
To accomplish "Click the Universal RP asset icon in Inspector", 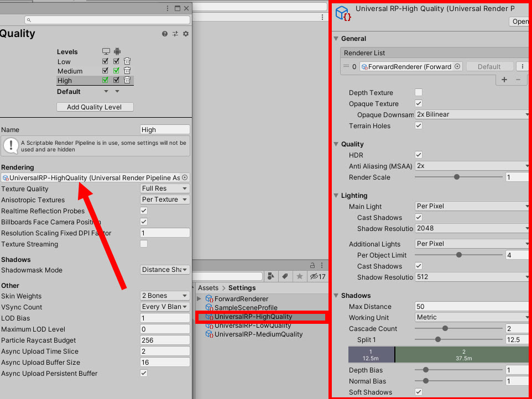I will pos(343,14).
